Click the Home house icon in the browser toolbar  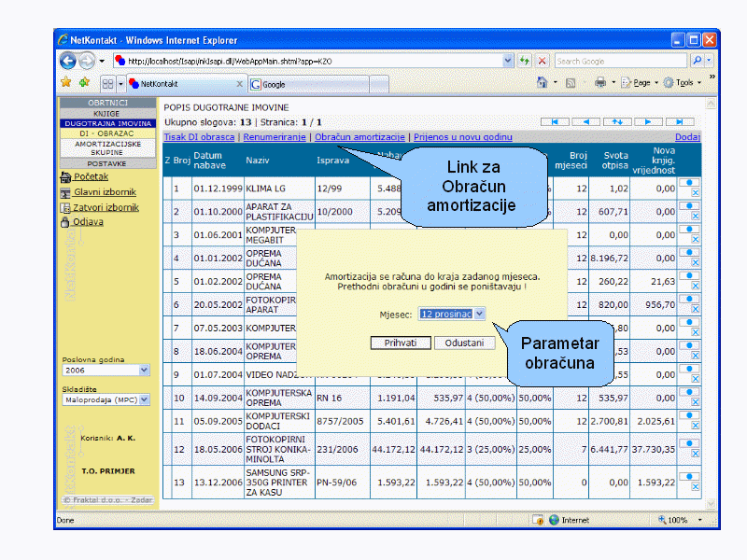pyautogui.click(x=543, y=83)
